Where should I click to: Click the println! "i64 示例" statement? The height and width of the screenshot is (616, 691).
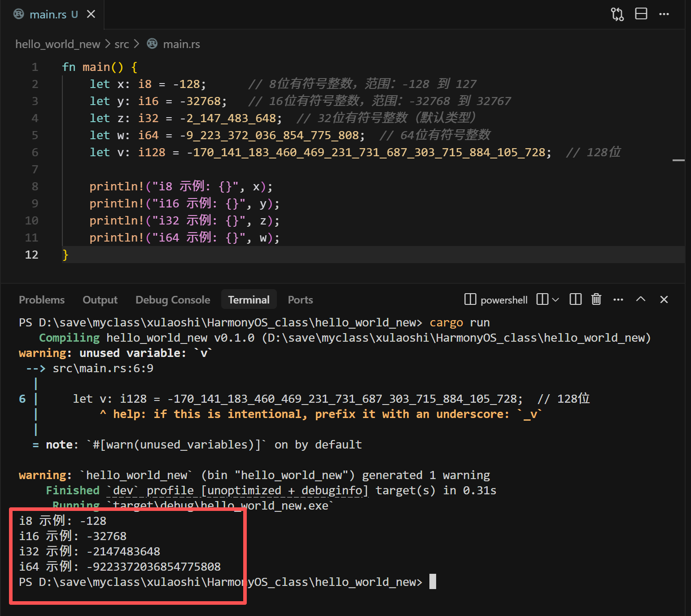[184, 238]
